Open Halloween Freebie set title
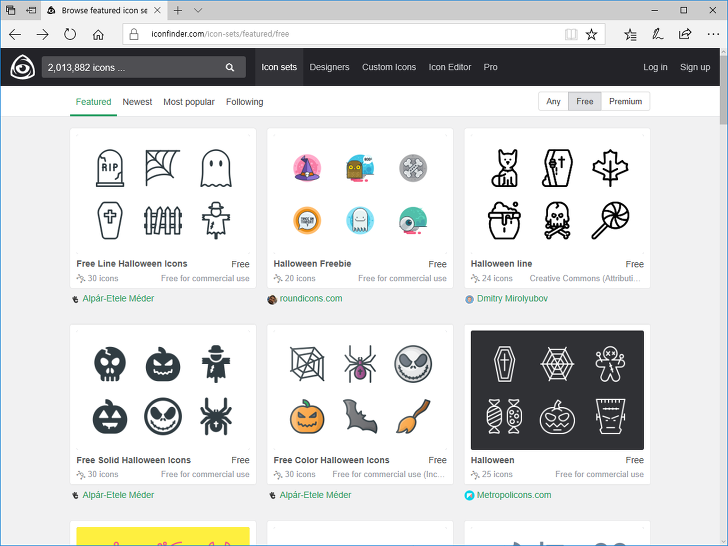728x546 pixels. tap(312, 264)
